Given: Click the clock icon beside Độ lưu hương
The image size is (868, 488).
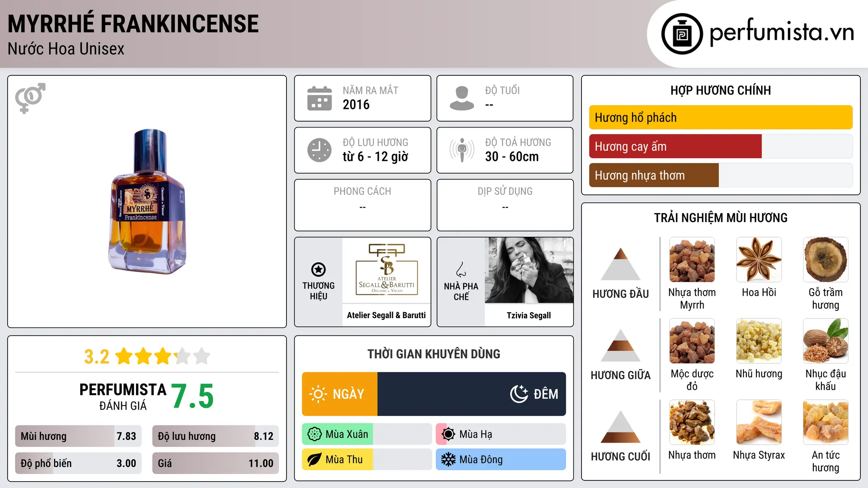Looking at the screenshot, I should (x=320, y=150).
